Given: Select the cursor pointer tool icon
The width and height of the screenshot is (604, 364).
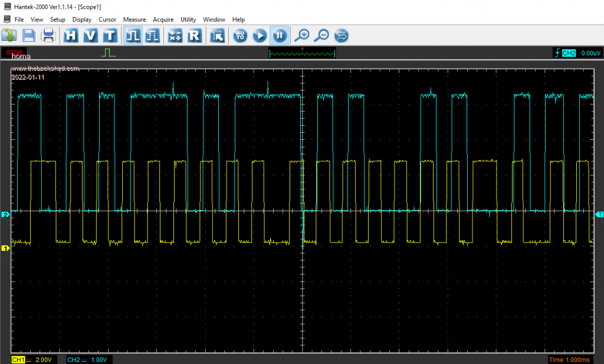Looking at the screenshot, I should tap(217, 35).
